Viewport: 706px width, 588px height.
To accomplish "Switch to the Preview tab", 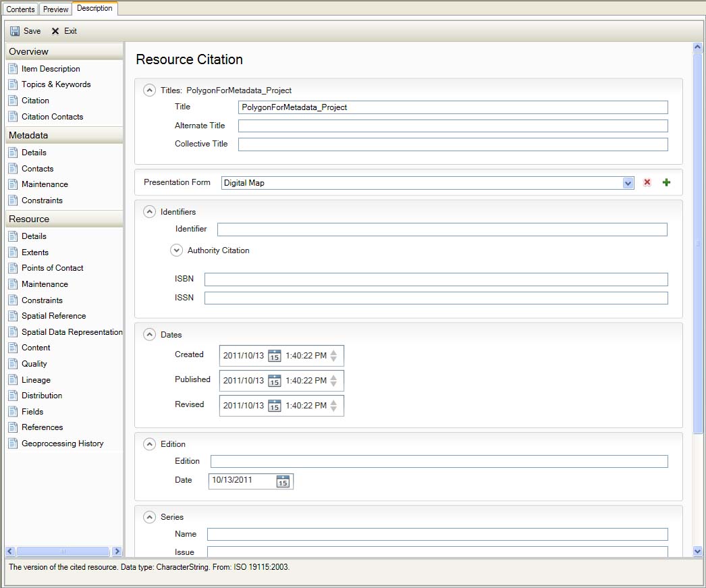I will [x=55, y=9].
